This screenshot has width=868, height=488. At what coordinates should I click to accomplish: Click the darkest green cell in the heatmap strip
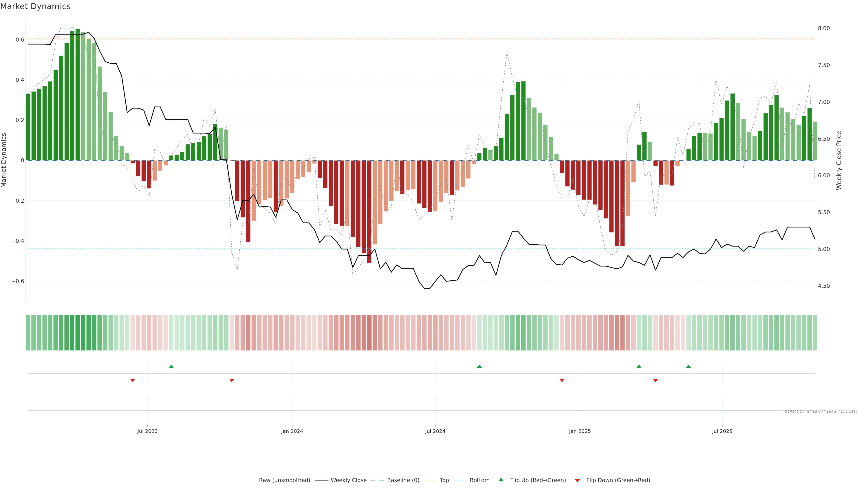pyautogui.click(x=78, y=333)
